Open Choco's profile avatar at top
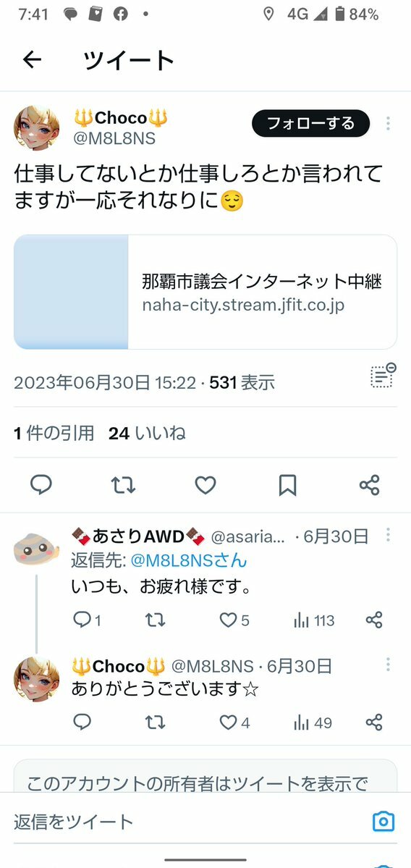 coord(36,128)
